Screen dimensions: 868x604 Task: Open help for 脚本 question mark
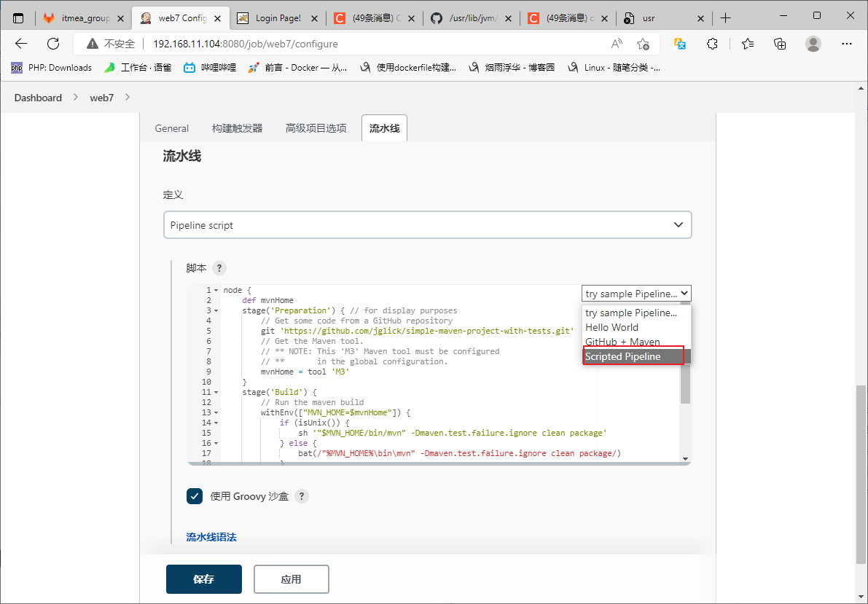click(x=219, y=268)
